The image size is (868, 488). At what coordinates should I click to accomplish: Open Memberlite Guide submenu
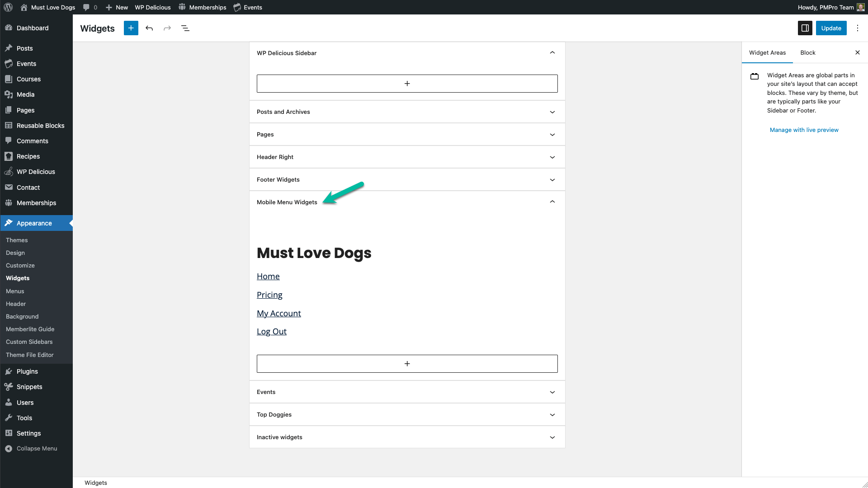tap(30, 329)
